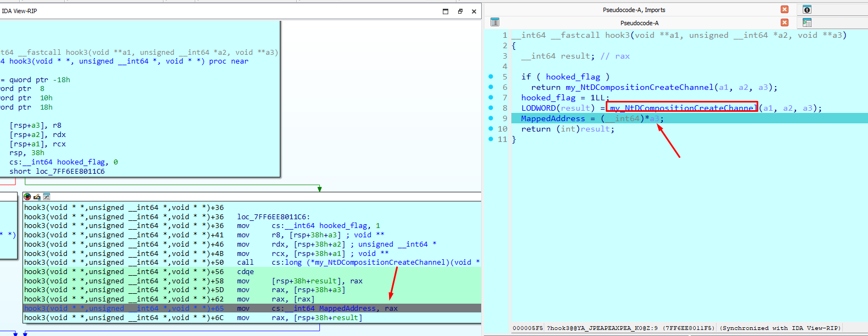Open the node color picker icon

27,197
